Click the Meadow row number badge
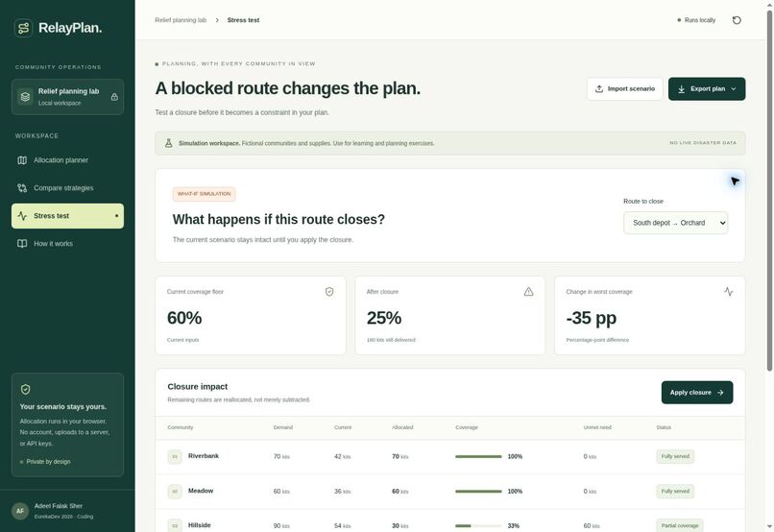Screen dimensions: 774x532 pyautogui.click(x=175, y=492)
